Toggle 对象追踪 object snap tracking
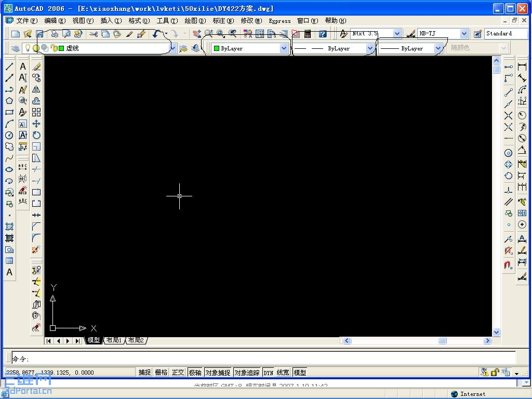This screenshot has height=399, width=532. point(247,373)
